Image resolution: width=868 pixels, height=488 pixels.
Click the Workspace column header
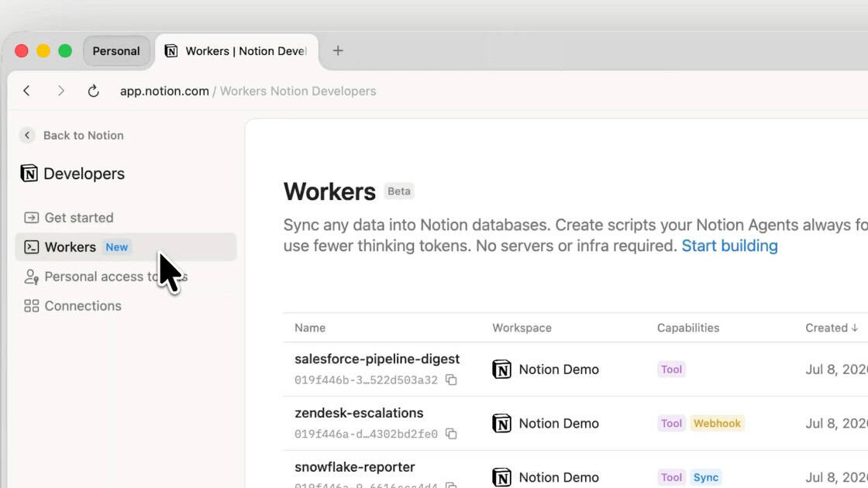[x=522, y=328]
